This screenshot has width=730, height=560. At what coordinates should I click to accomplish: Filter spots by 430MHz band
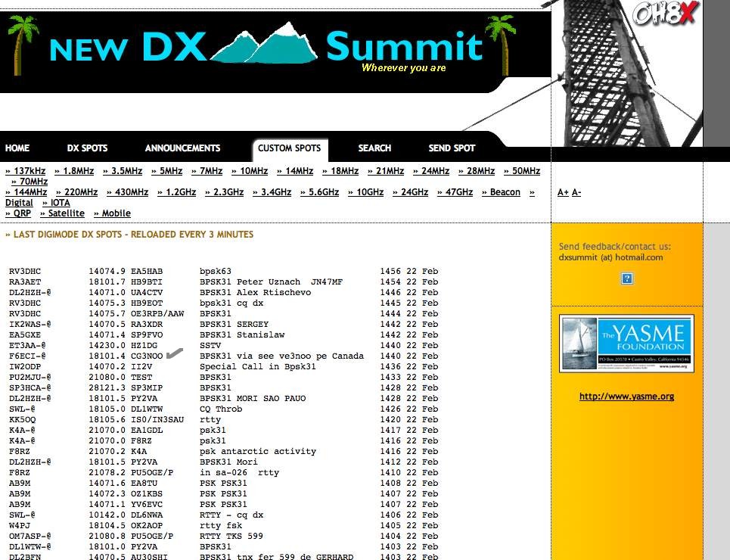[x=128, y=192]
